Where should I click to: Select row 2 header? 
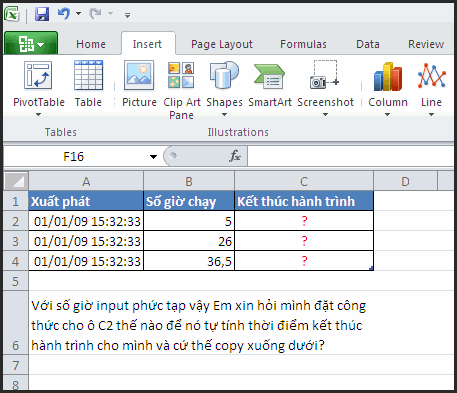click(x=16, y=221)
